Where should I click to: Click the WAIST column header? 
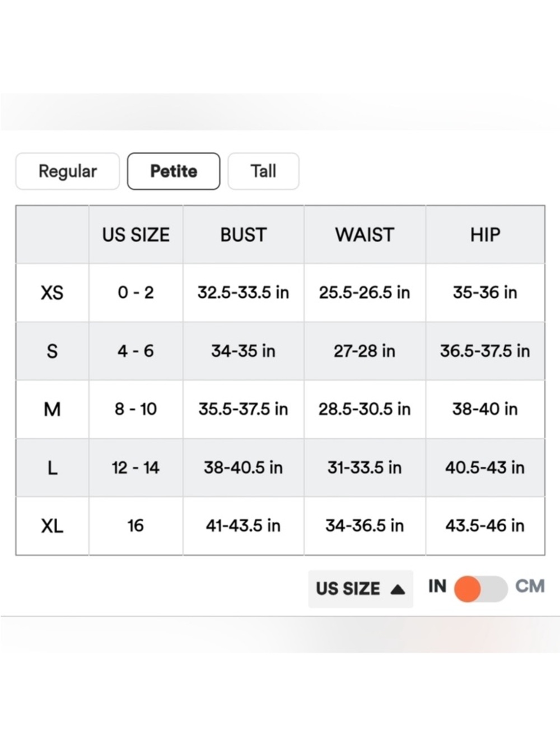365,235
